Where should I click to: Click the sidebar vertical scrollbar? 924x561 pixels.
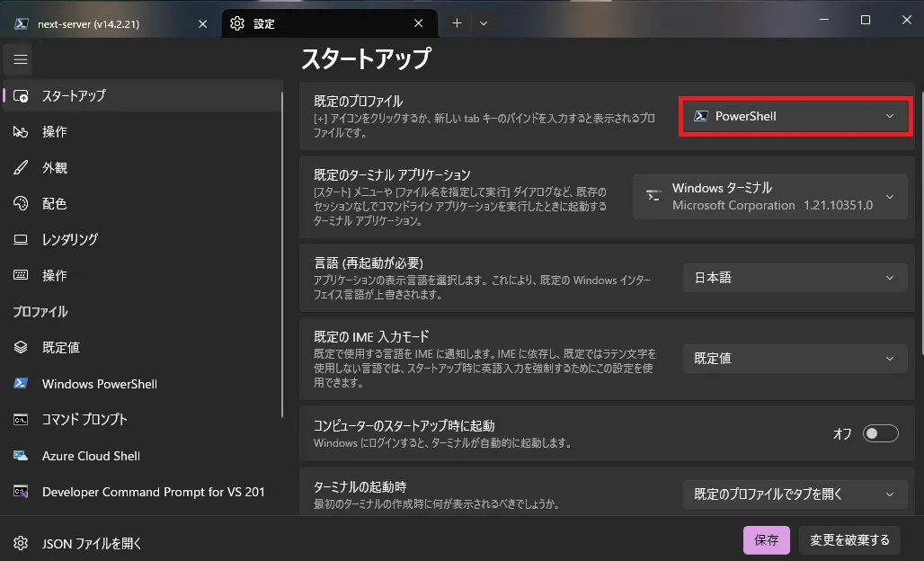[282, 254]
